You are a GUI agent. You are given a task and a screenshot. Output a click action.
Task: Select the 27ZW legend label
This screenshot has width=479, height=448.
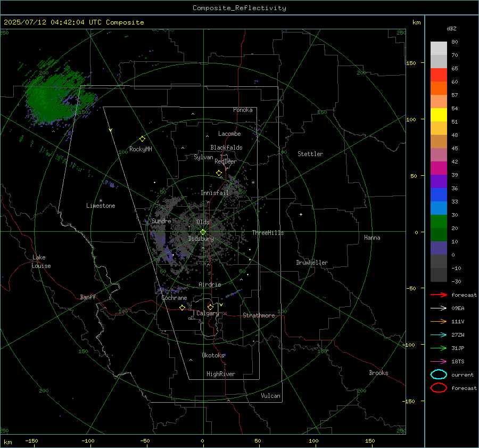tap(458, 335)
